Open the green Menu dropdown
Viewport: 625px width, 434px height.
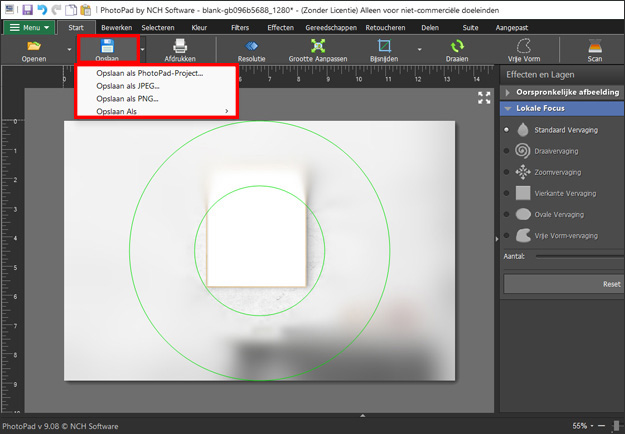(x=29, y=27)
